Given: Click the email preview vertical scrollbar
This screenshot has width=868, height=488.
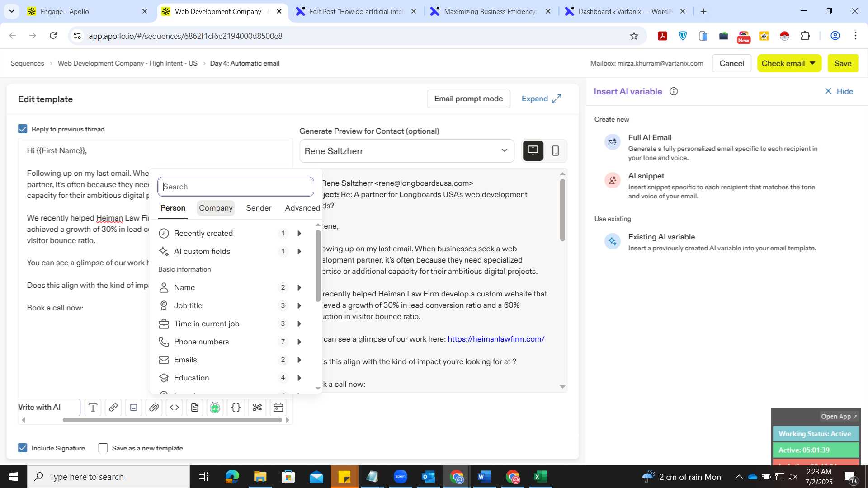Looking at the screenshot, I should tap(562, 209).
